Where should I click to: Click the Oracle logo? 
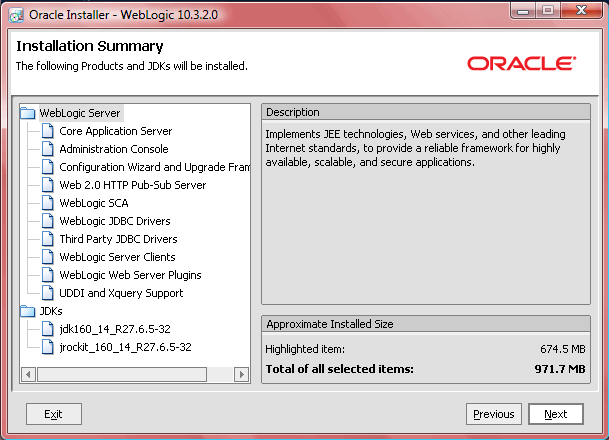[521, 64]
